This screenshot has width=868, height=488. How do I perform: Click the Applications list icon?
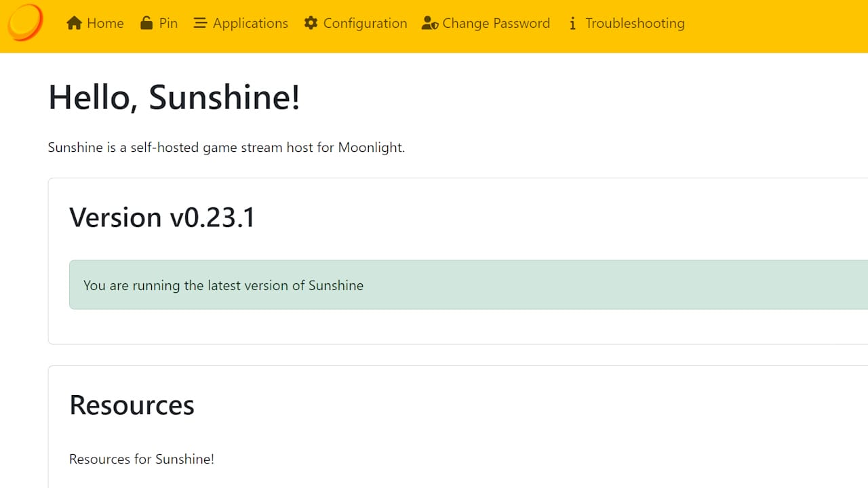tap(200, 23)
